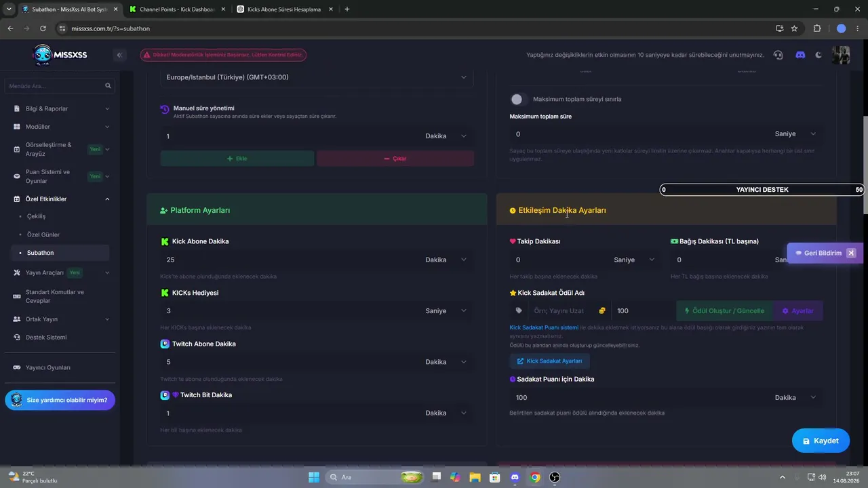This screenshot has height=488, width=868.
Task: Click the Chrome icon in the taskbar
Action: click(x=535, y=477)
